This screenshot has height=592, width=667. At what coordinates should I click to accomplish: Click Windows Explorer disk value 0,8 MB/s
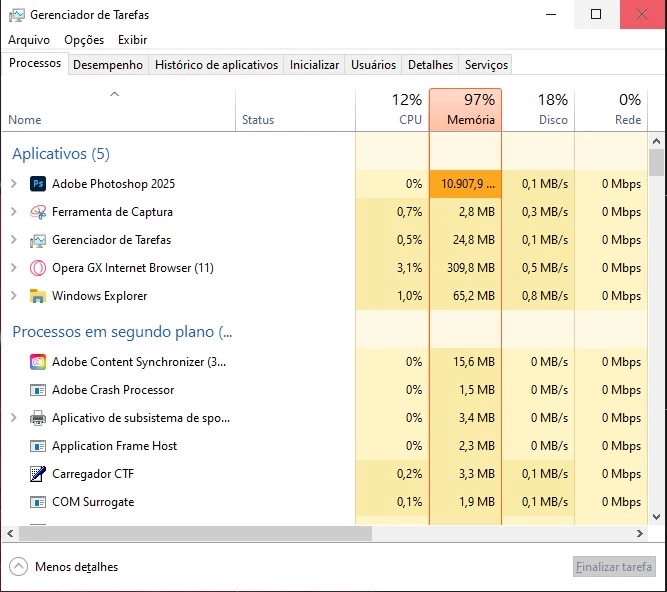pyautogui.click(x=545, y=296)
